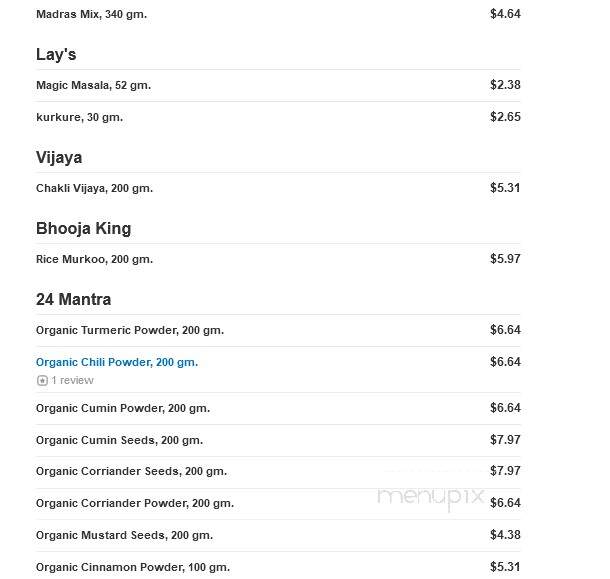The image size is (610, 579).
Task: Click the $5.31 price for Cinnamon Powder
Action: (x=505, y=567)
